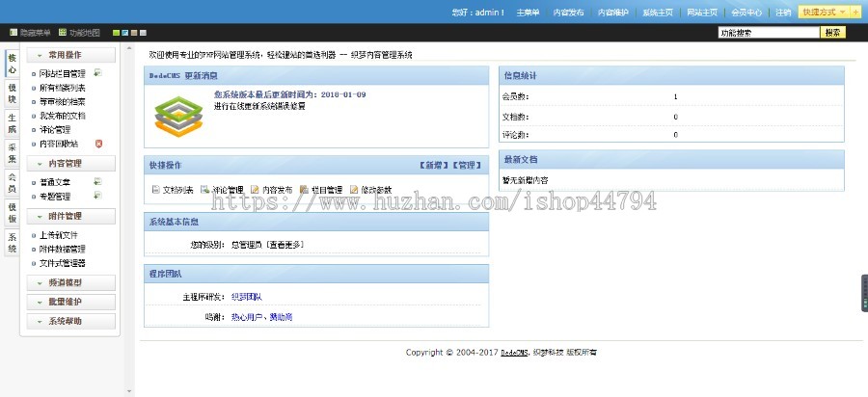This screenshot has width=868, height=397.
Task: Open the 快捷方式 shortcuts dropdown
Action: [x=825, y=13]
